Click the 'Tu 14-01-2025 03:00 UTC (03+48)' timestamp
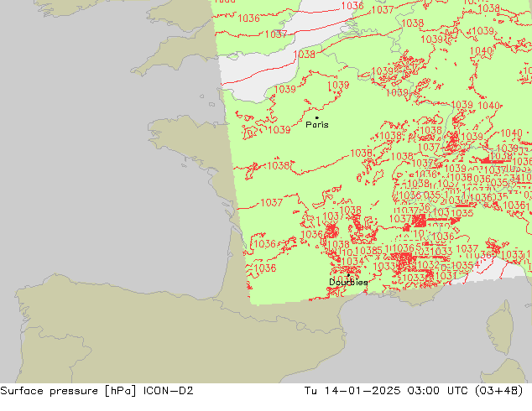The height and width of the screenshot is (411, 532). point(414,391)
